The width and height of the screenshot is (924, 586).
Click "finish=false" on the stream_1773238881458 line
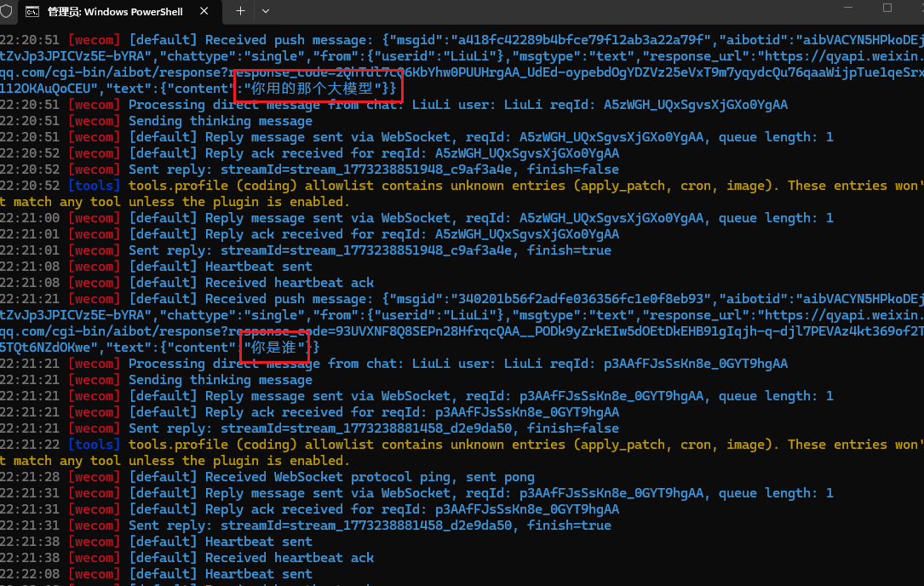point(573,428)
